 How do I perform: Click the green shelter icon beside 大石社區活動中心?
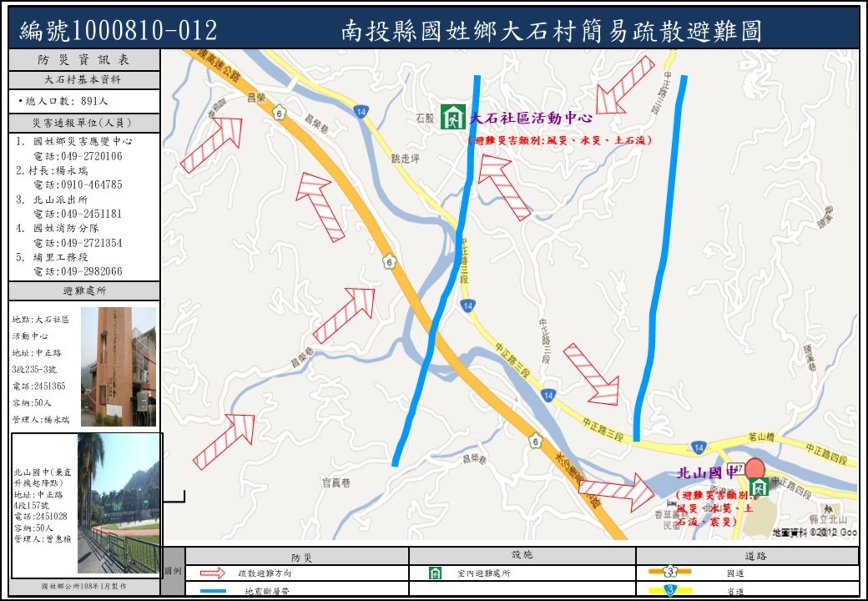click(x=453, y=117)
